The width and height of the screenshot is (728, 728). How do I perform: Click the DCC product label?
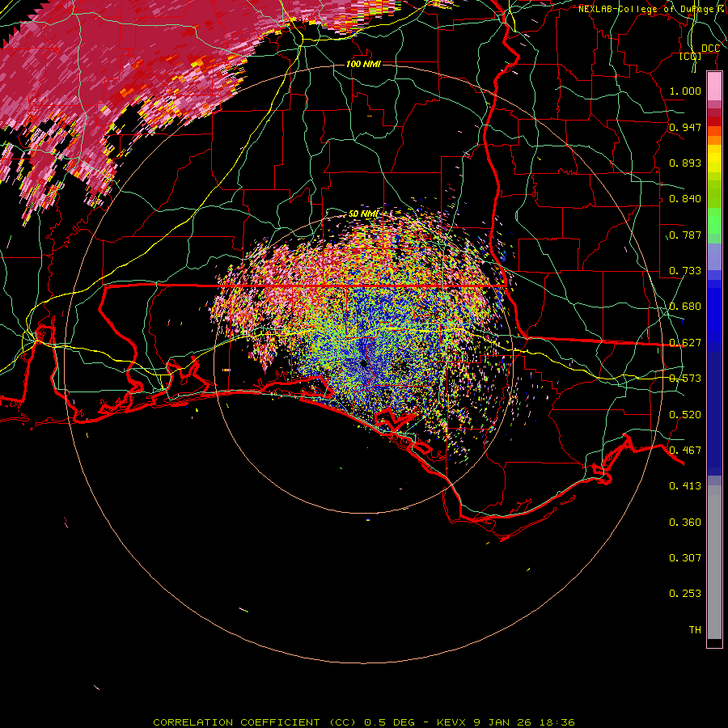[x=710, y=49]
